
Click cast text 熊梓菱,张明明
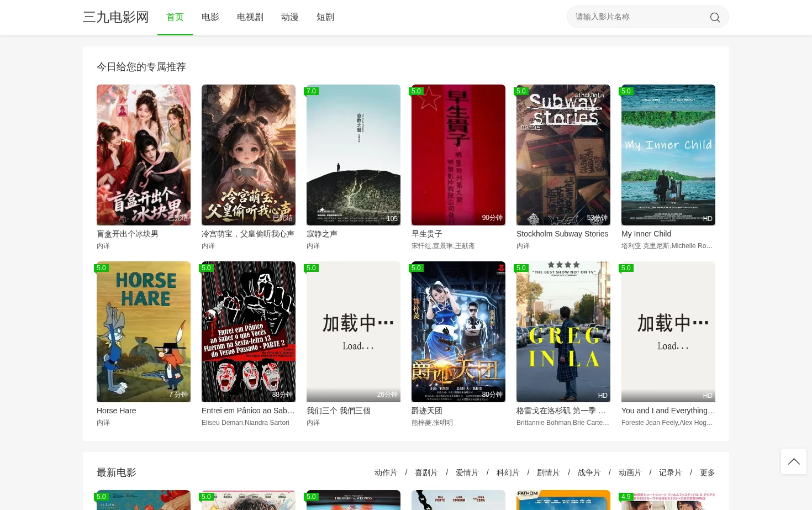(x=432, y=423)
